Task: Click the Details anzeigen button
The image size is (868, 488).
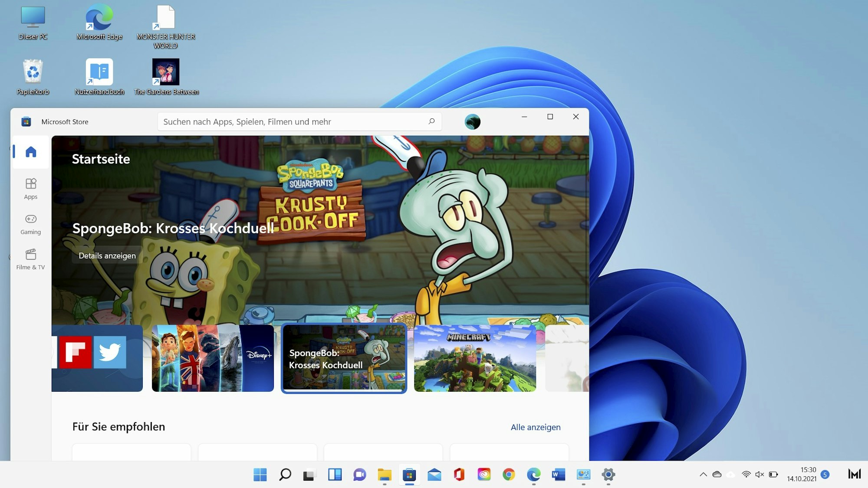Action: (107, 255)
